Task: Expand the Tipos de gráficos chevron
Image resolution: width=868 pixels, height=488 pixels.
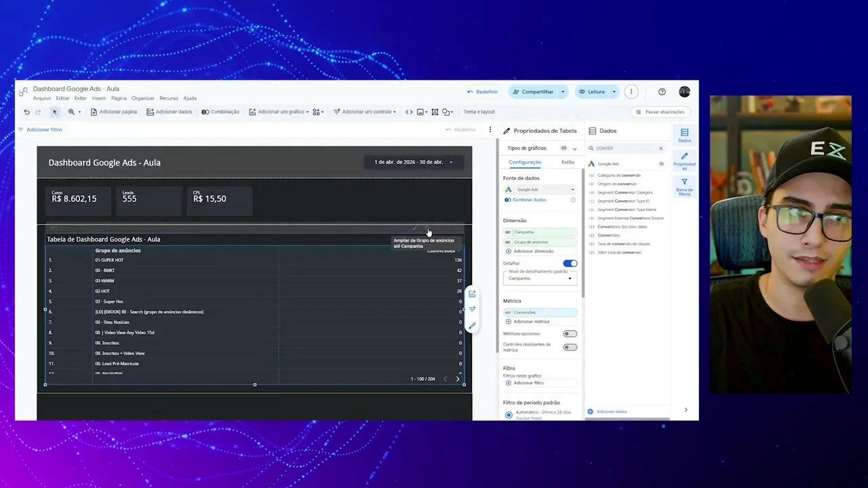Action: tap(574, 148)
